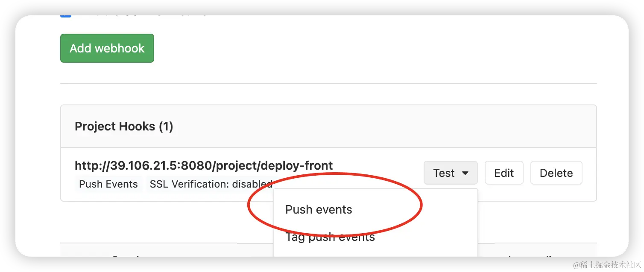Select Push events from the Test menu
This screenshot has width=644, height=272.
click(319, 210)
